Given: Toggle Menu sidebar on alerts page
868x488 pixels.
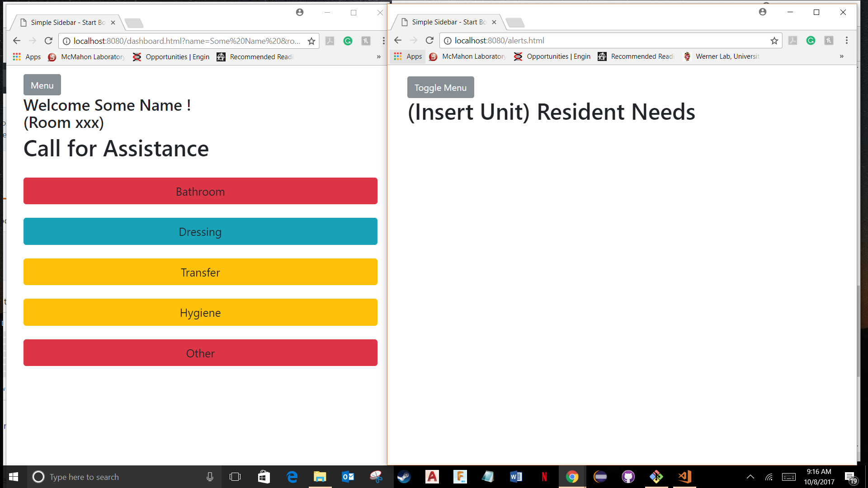Looking at the screenshot, I should pos(440,88).
